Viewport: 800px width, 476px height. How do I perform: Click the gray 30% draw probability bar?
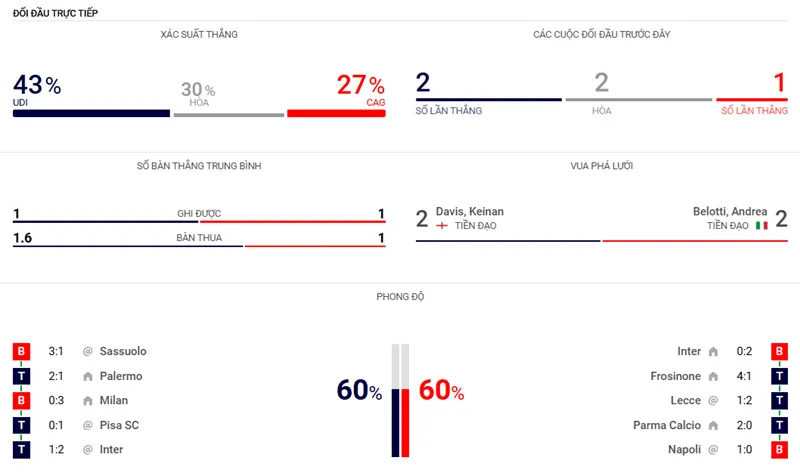pos(228,114)
